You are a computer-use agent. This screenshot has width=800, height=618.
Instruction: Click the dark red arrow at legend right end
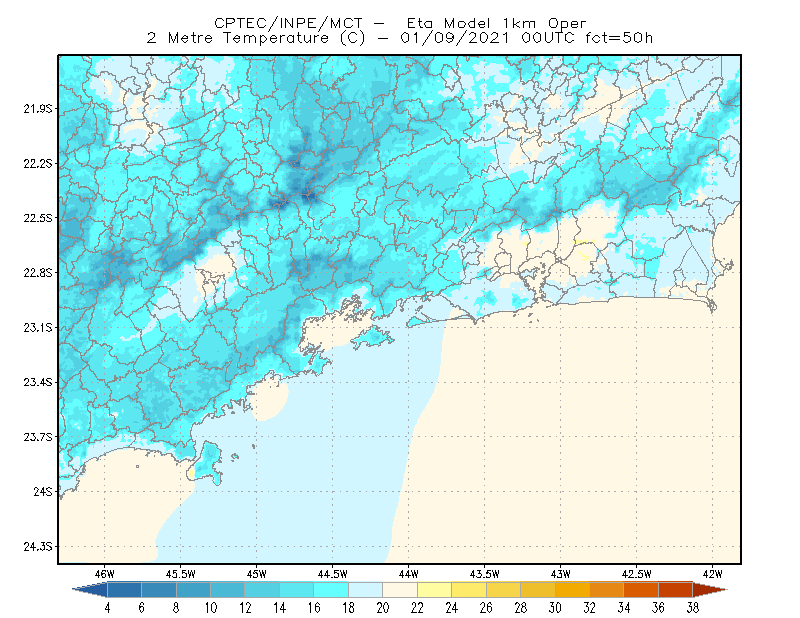click(710, 590)
